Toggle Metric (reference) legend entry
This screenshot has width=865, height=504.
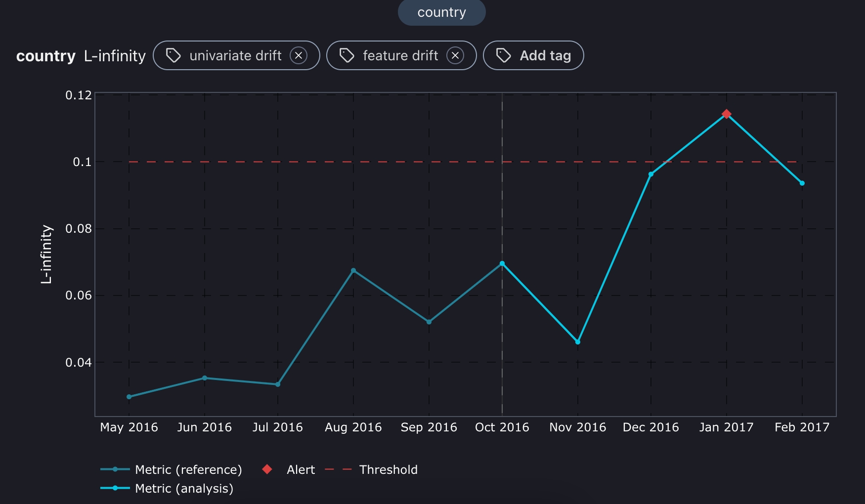[188, 469]
